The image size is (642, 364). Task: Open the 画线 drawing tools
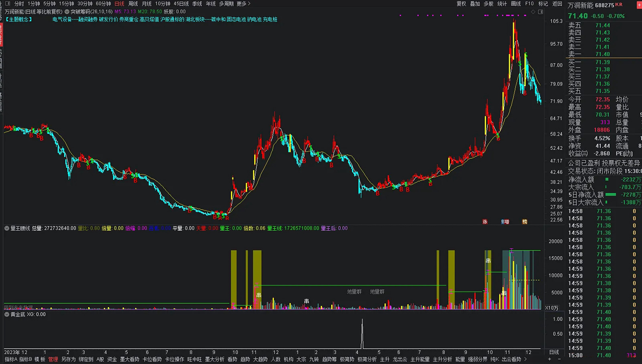pos(516,3)
